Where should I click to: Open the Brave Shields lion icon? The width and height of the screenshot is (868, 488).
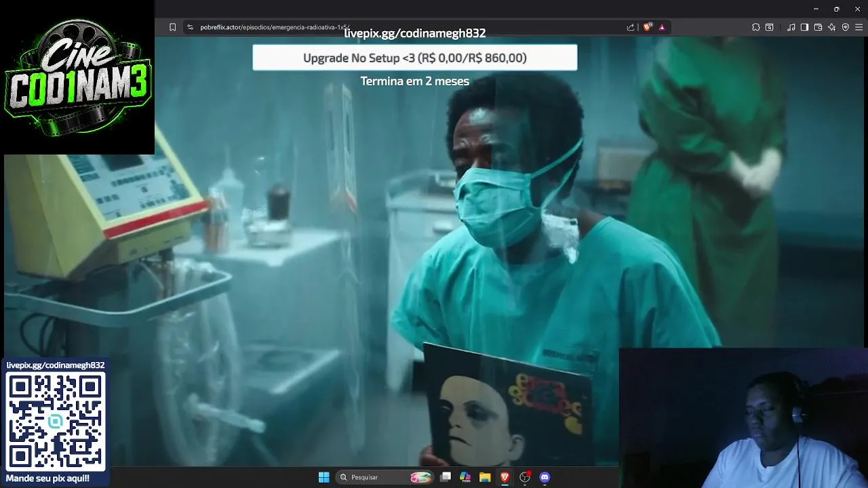648,27
